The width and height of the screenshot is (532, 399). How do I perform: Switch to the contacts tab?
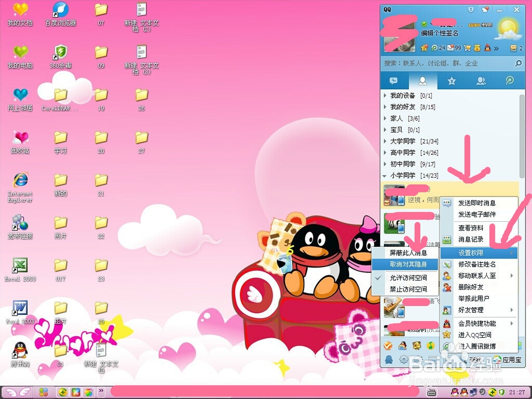[423, 81]
